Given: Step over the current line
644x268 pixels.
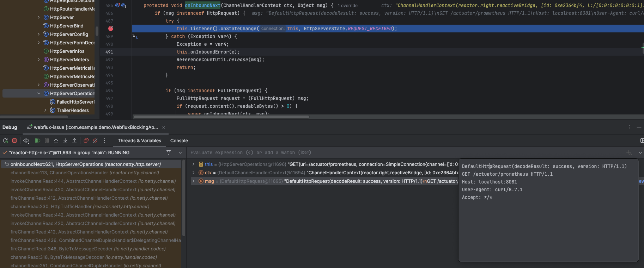Looking at the screenshot, I should pos(56,141).
